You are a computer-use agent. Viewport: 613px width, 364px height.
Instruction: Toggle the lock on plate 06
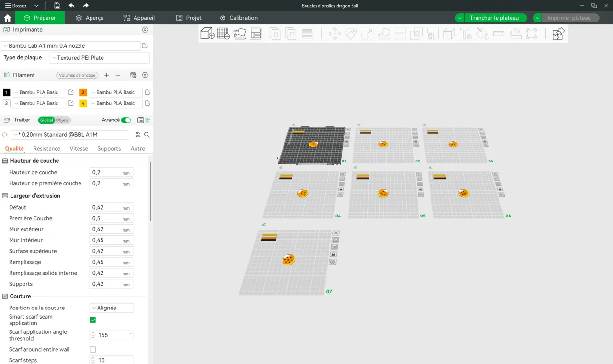[x=500, y=189]
